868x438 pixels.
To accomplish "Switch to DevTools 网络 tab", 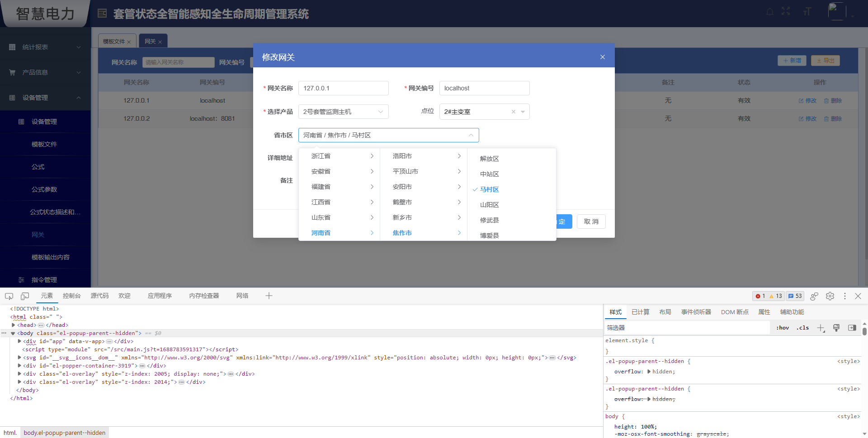I will pos(242,296).
